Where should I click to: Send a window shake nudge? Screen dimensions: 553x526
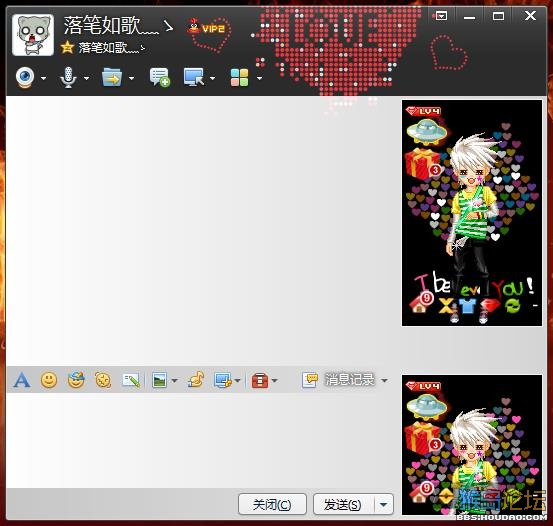pos(103,380)
